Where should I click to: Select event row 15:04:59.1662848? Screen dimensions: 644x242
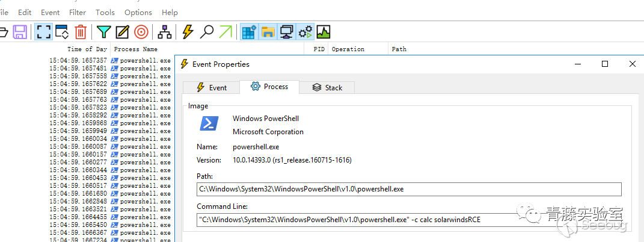[x=110, y=201]
